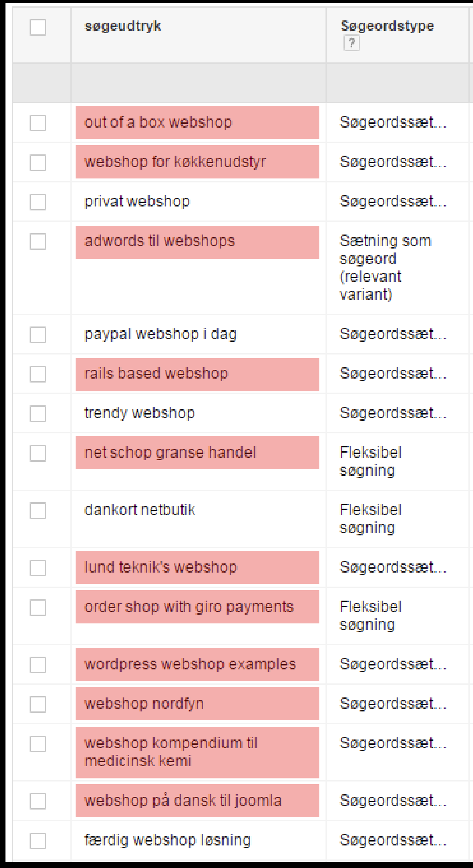Tick the select-all checkbox in header

point(38,27)
